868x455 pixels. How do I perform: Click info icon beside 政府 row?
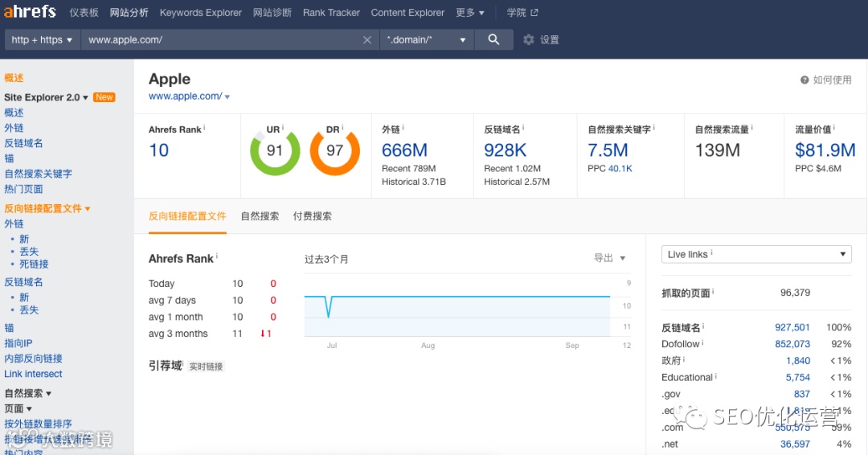[x=684, y=360]
